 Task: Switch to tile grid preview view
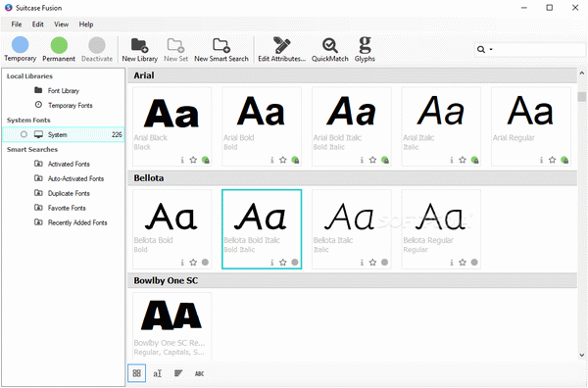pyautogui.click(x=137, y=373)
